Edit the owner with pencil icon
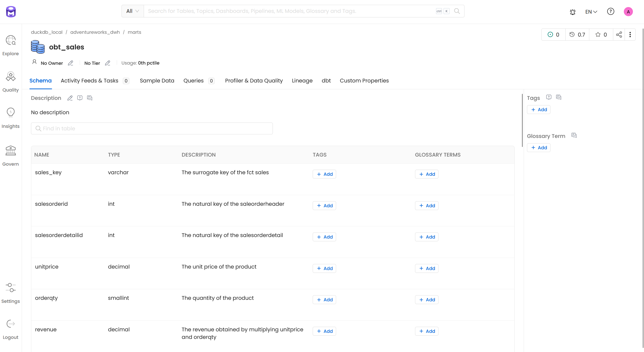The image size is (644, 352). [x=71, y=63]
